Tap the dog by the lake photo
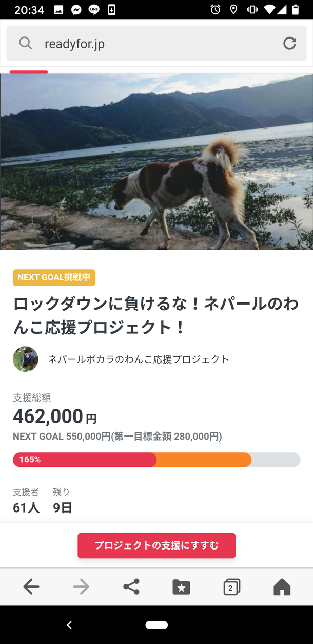The image size is (313, 644). tap(156, 161)
